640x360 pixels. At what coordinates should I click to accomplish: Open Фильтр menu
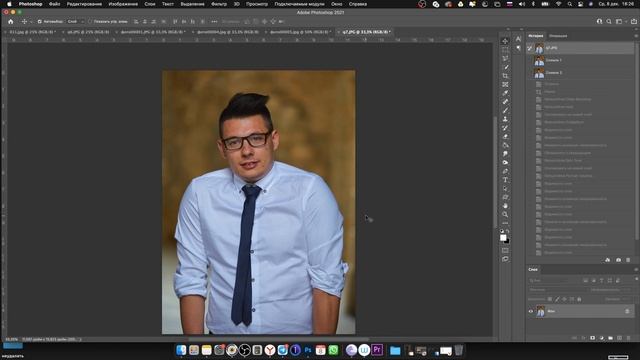pyautogui.click(x=219, y=4)
